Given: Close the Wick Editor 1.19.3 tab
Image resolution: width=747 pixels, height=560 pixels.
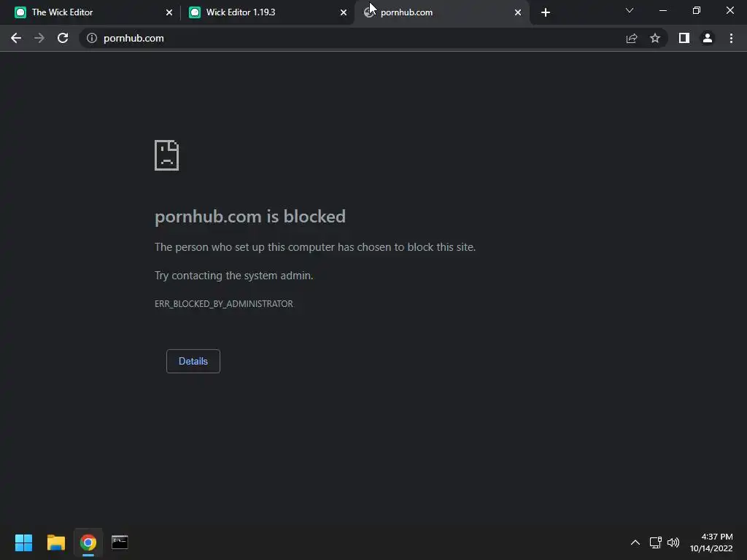Looking at the screenshot, I should [344, 12].
